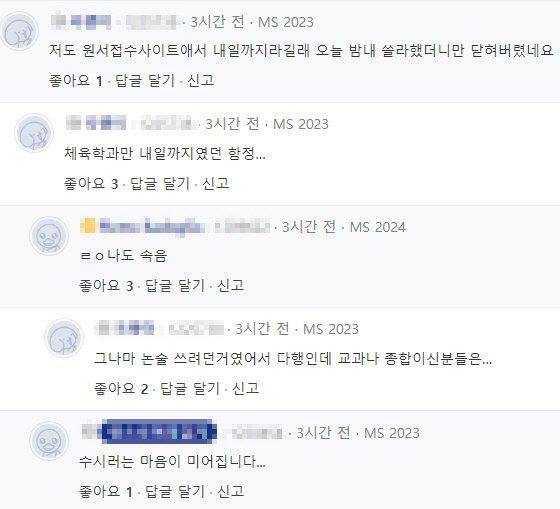Viewport: 560px width, 509px height.
Task: Click the blue-highlighted username in last comment
Action: pos(159,432)
